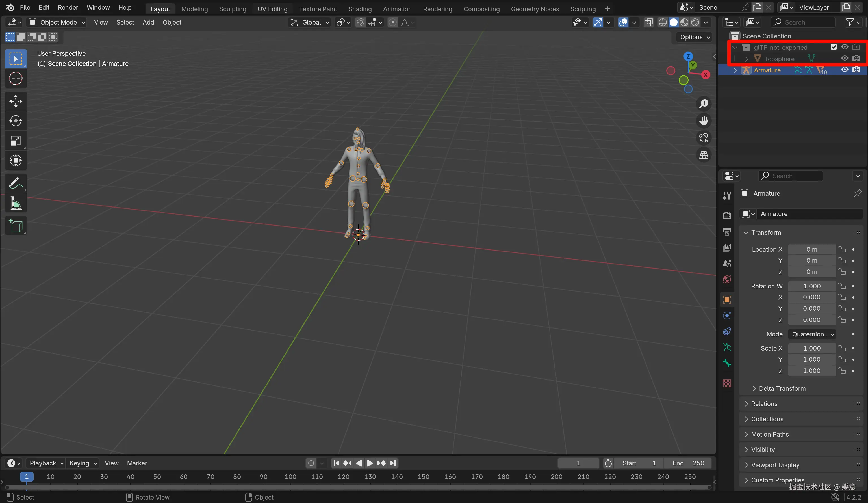Image resolution: width=868 pixels, height=503 pixels.
Task: Open the Tool properties tab
Action: 727,195
